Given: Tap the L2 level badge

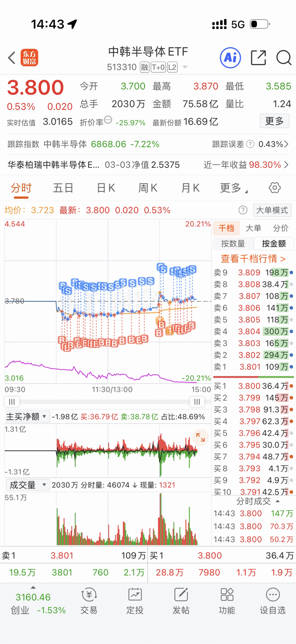Looking at the screenshot, I should 172,67.
